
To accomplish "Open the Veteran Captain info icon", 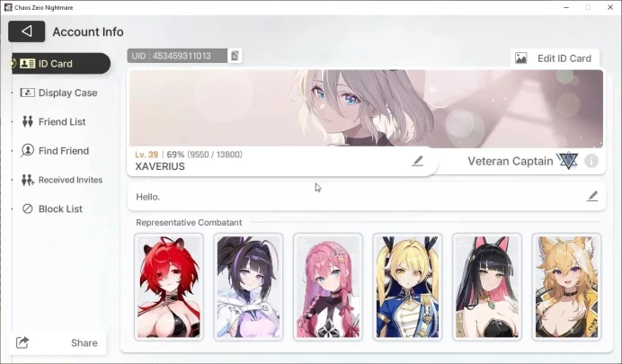I will [x=591, y=161].
